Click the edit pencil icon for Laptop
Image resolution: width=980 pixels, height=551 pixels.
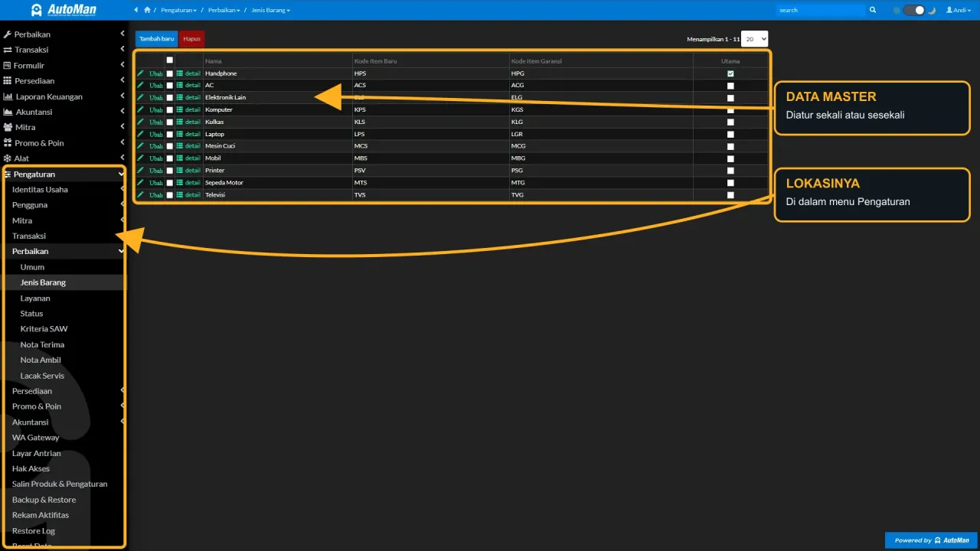click(140, 134)
